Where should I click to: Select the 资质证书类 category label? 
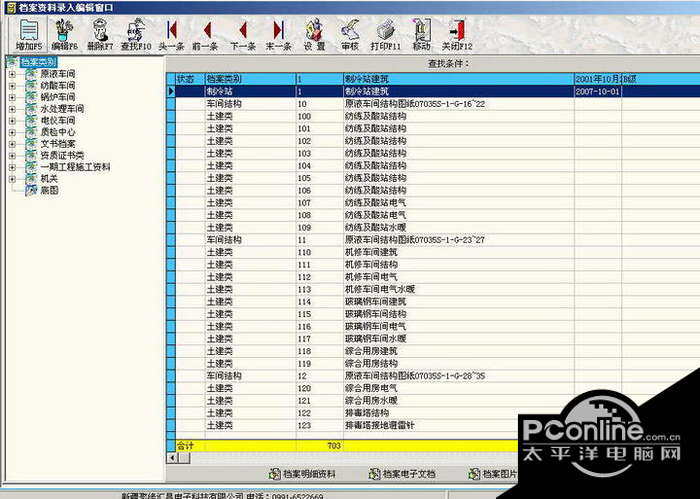click(x=62, y=155)
